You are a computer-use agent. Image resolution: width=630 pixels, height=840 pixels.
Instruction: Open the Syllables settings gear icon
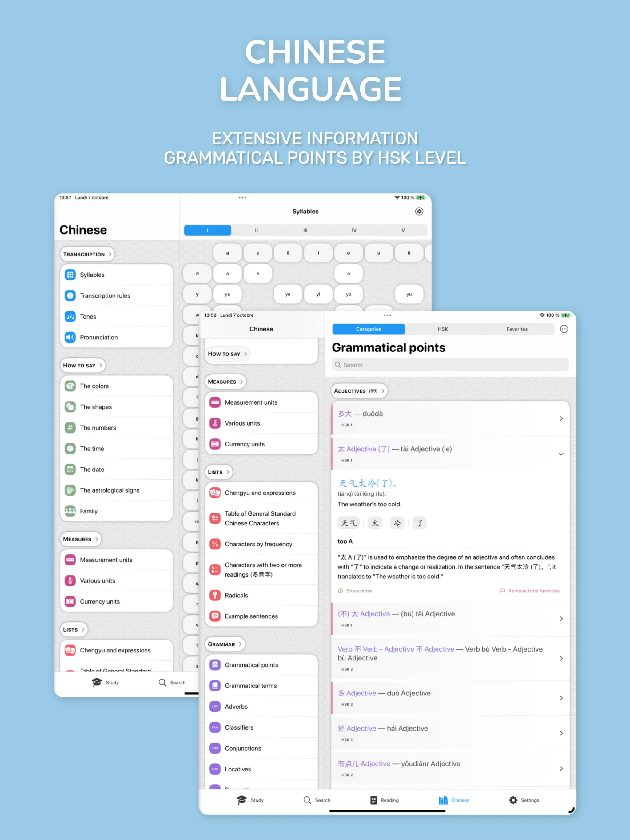click(419, 212)
